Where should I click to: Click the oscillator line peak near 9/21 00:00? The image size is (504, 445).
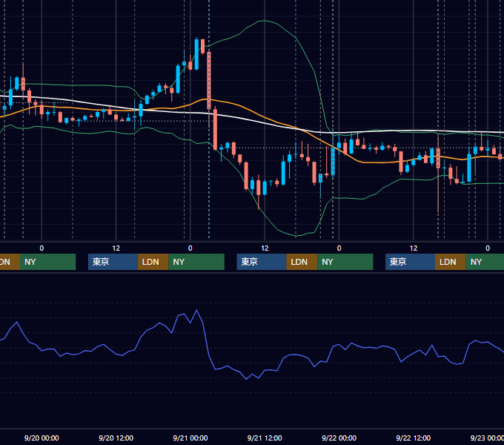click(x=196, y=310)
